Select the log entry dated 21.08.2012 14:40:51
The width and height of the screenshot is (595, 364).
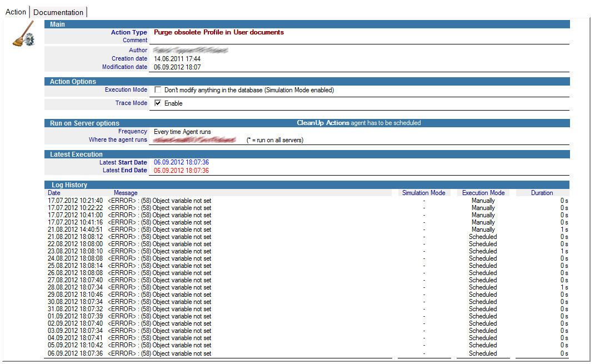tap(129, 230)
